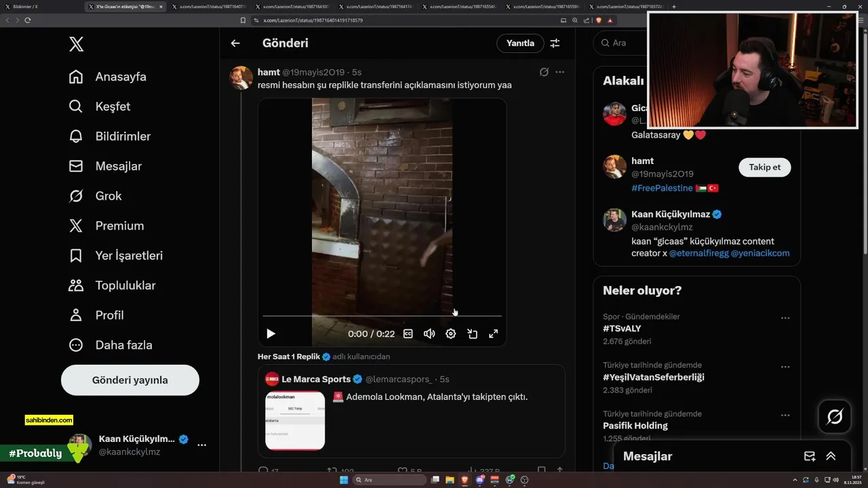
Task: Click the Yanıtla reply button
Action: pos(520,43)
